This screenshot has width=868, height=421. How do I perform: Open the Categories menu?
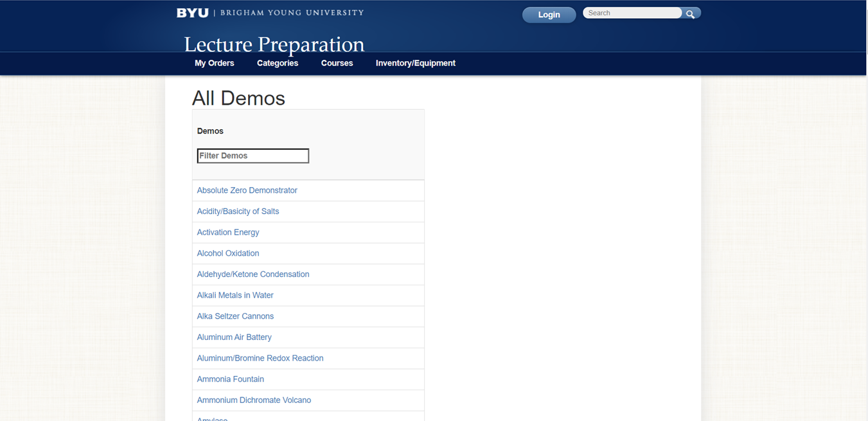(x=278, y=63)
